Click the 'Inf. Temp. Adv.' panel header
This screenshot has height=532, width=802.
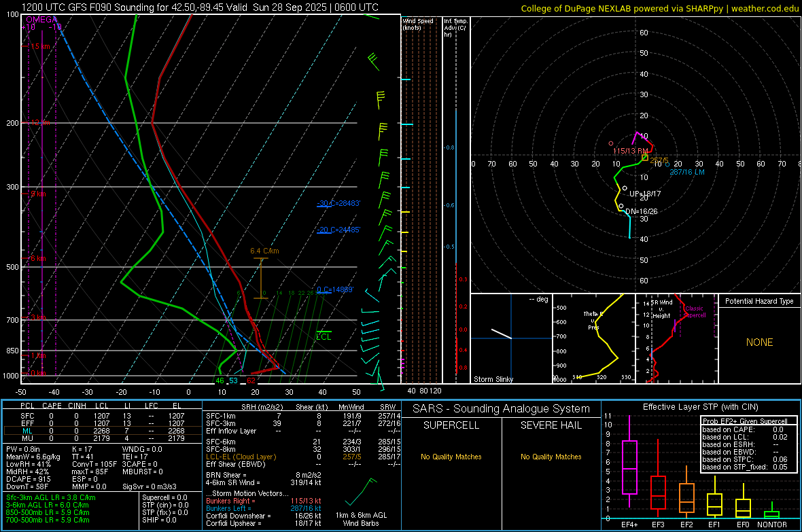coord(455,28)
